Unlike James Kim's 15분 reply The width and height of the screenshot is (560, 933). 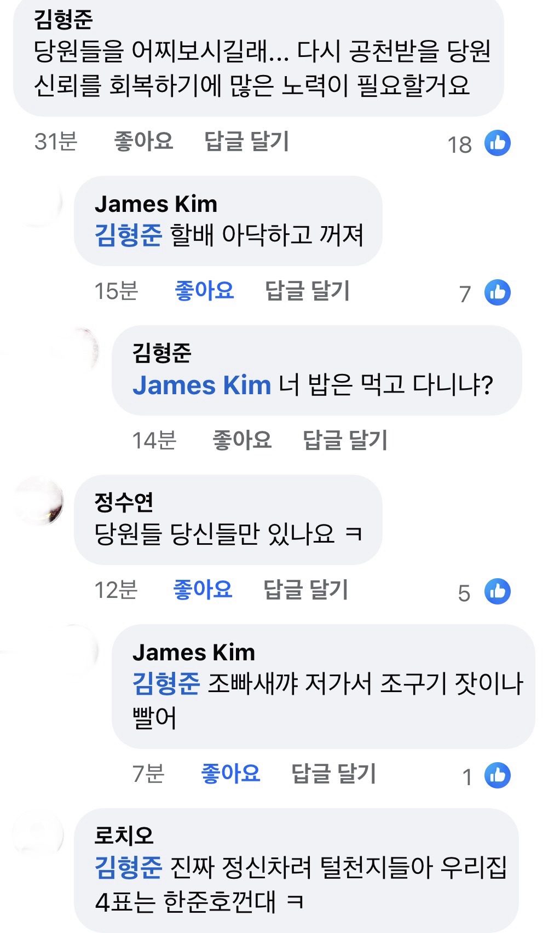(x=204, y=290)
